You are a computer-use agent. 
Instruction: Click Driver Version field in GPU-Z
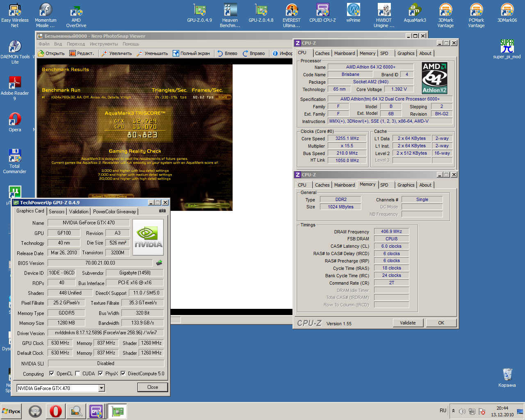106,333
